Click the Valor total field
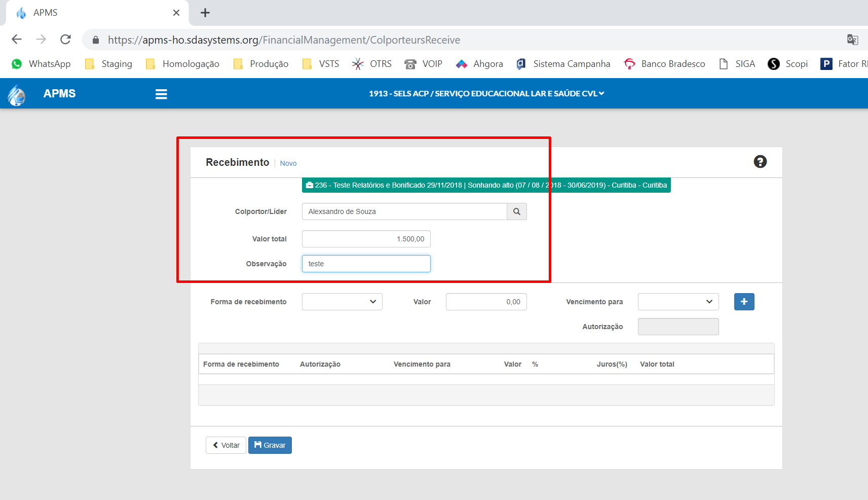 pyautogui.click(x=366, y=239)
